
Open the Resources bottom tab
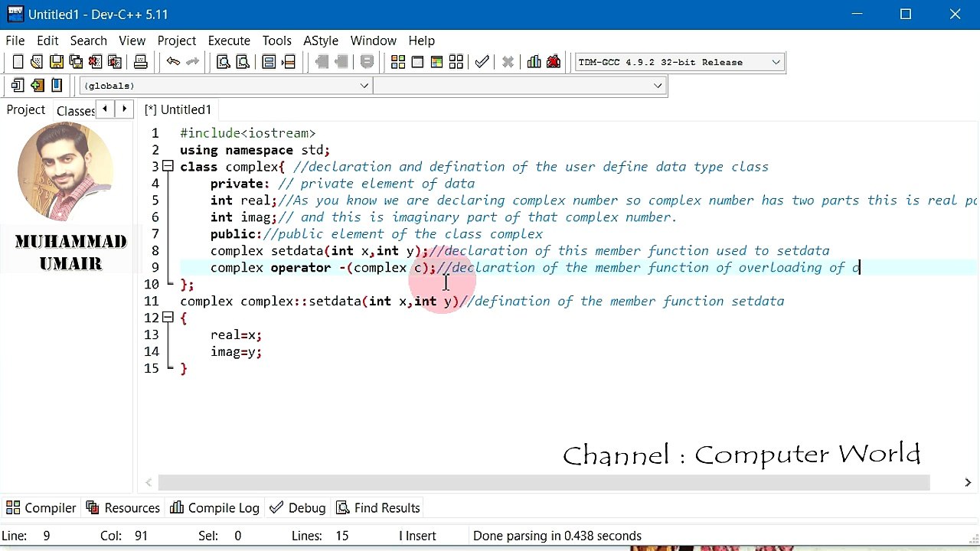click(123, 508)
